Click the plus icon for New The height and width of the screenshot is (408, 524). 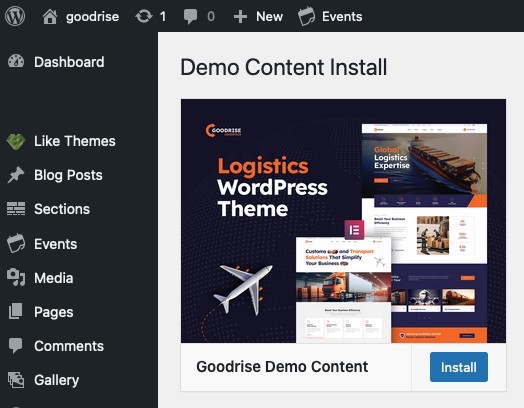click(x=240, y=16)
